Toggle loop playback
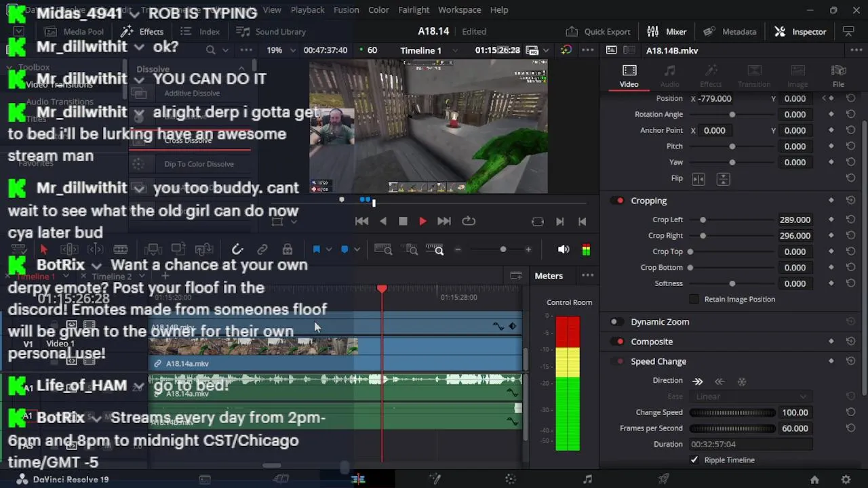This screenshot has width=868, height=488. pyautogui.click(x=469, y=221)
